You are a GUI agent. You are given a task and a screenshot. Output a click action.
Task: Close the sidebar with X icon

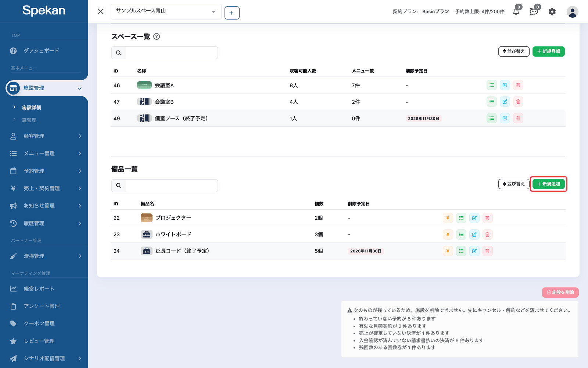tap(101, 11)
